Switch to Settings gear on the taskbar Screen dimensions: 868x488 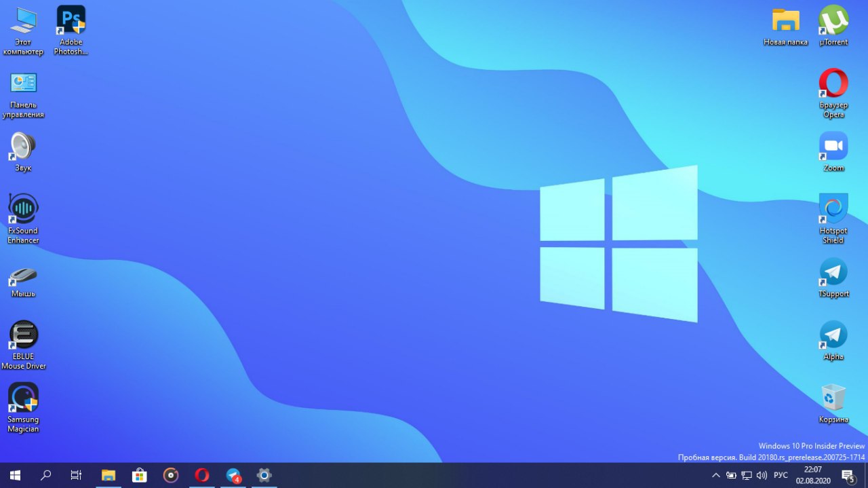pyautogui.click(x=264, y=475)
